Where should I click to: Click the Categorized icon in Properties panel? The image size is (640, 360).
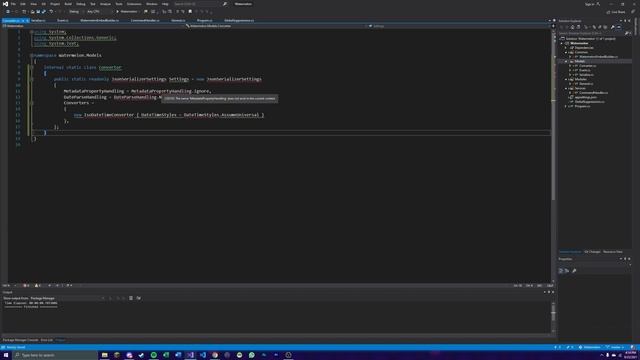561,271
